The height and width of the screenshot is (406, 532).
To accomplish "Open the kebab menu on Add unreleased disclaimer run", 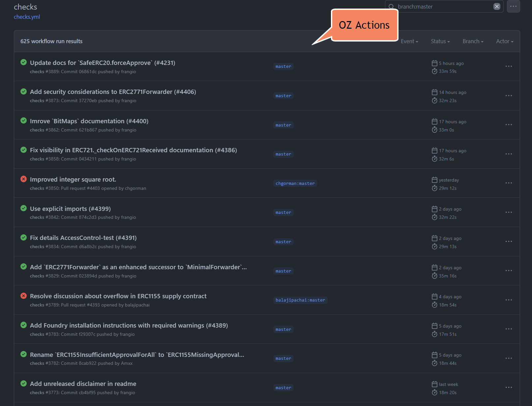I will pos(509,387).
